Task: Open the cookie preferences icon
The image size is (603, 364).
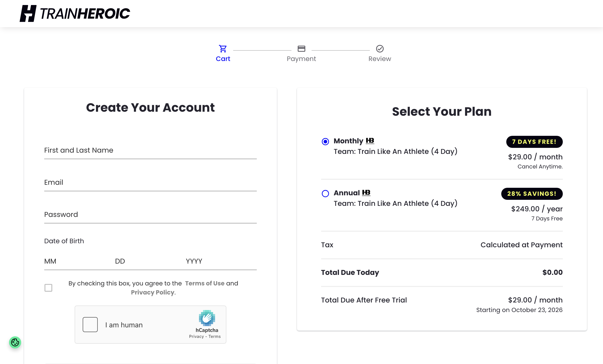Action: [x=15, y=342]
